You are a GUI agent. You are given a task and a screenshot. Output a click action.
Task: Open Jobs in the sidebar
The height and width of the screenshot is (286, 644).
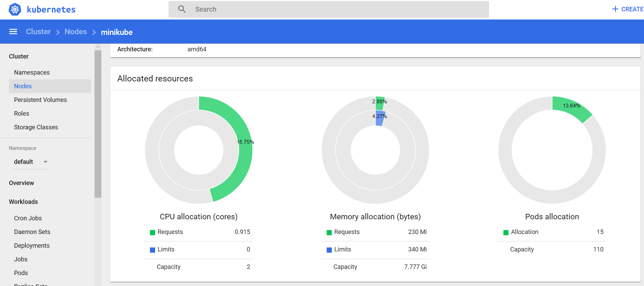pos(21,259)
